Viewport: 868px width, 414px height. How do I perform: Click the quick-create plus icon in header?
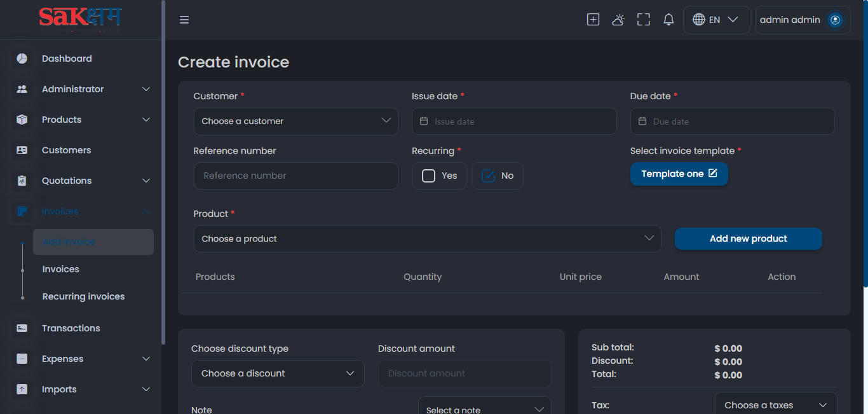point(592,19)
